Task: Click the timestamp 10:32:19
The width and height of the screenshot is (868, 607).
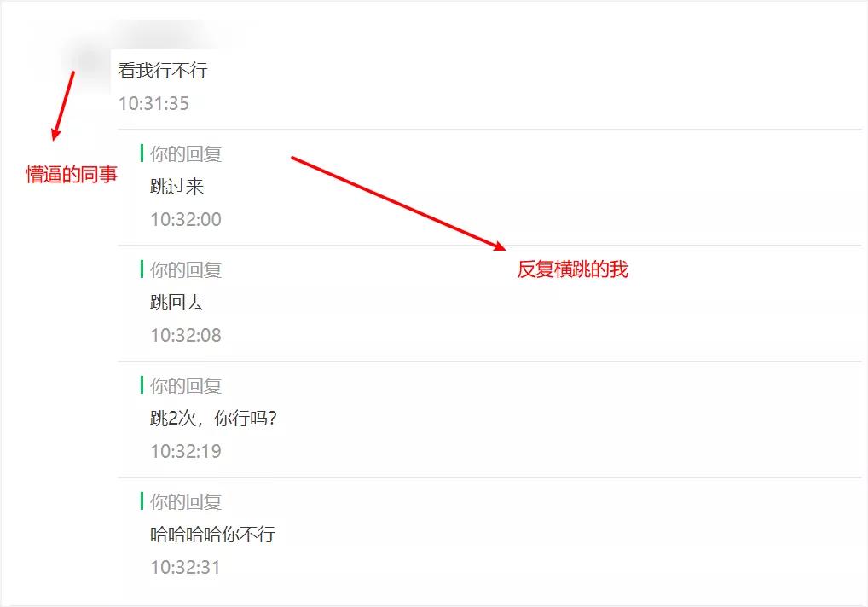Action: click(186, 452)
